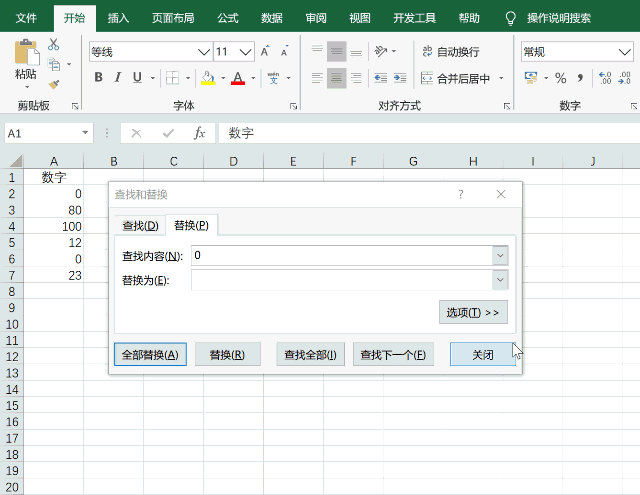640x495 pixels.
Task: Click the 查找下一个 button
Action: [393, 355]
